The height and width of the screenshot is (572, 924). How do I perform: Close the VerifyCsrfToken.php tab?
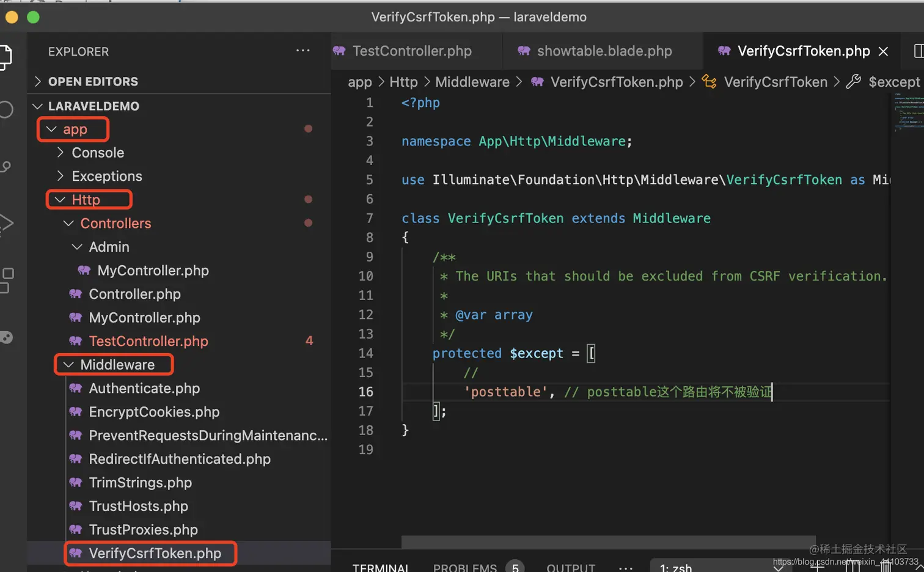[883, 51]
